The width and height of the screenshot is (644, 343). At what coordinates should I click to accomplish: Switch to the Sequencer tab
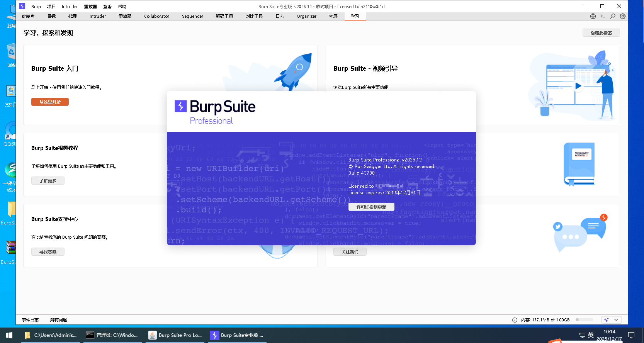pyautogui.click(x=192, y=16)
